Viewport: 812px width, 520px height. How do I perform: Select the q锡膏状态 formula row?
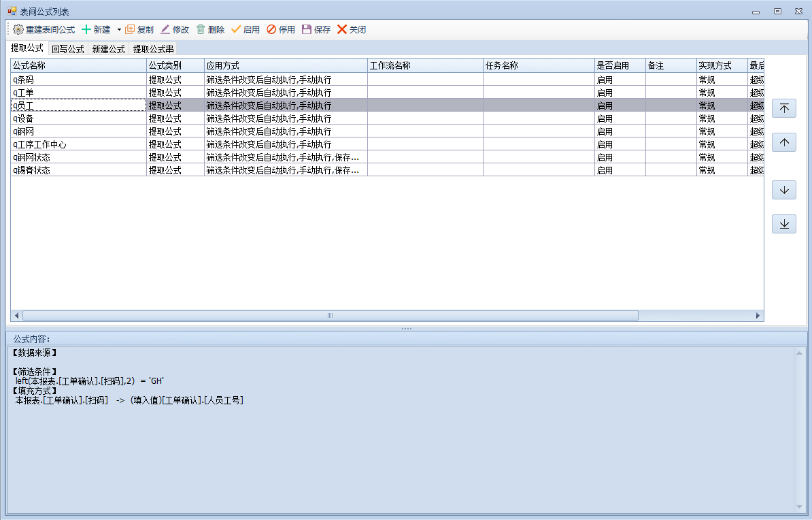coord(78,170)
